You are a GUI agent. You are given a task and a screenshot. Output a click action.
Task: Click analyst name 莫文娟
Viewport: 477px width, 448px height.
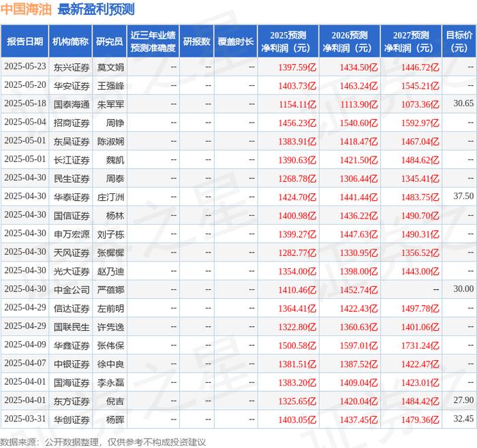pyautogui.click(x=110, y=67)
